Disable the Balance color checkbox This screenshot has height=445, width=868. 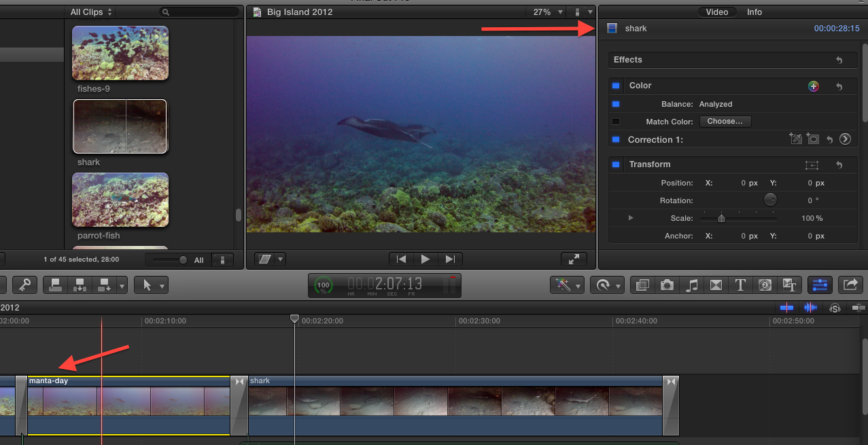click(x=616, y=104)
